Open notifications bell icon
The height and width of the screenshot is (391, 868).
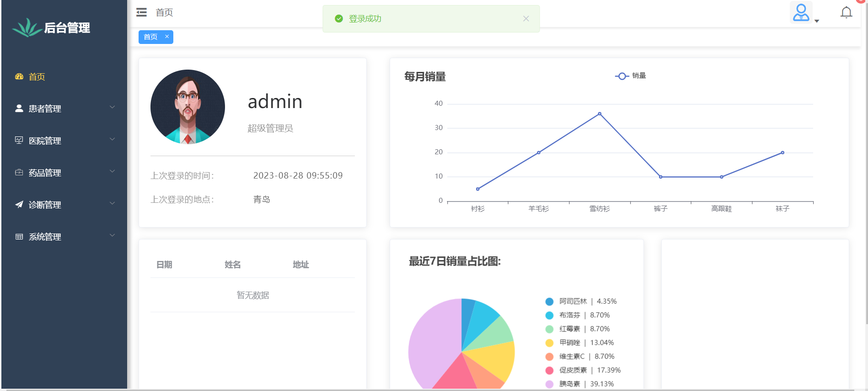[x=846, y=12]
